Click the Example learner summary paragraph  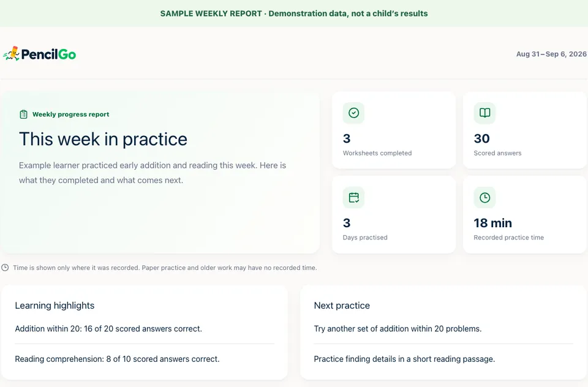(x=153, y=173)
